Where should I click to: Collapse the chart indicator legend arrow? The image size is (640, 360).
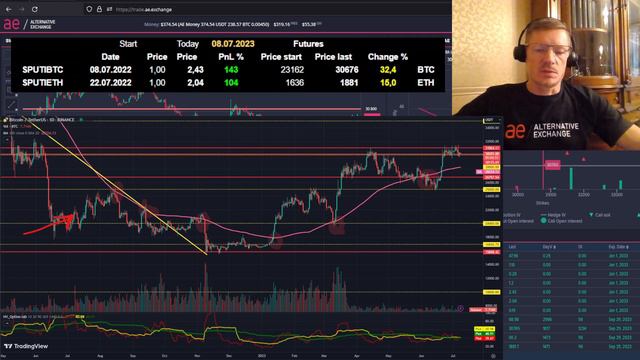point(6,140)
